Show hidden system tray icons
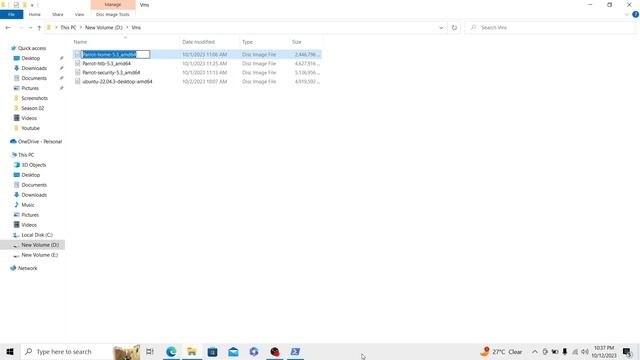640x360 pixels. pyautogui.click(x=534, y=351)
